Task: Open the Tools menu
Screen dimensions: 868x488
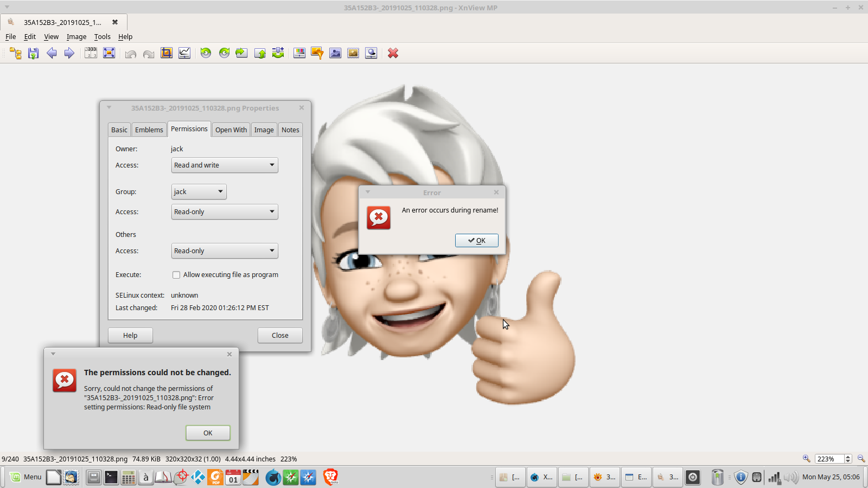Action: (102, 37)
